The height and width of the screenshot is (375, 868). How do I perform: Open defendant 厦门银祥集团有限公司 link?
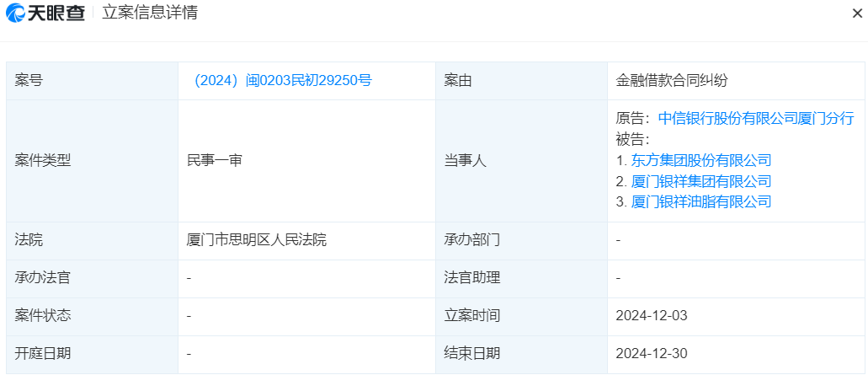700,181
